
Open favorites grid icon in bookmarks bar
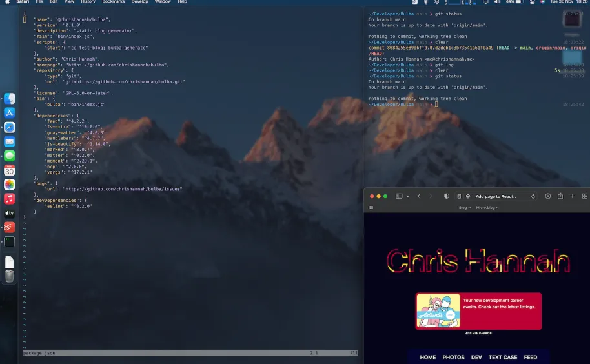pyautogui.click(x=371, y=208)
